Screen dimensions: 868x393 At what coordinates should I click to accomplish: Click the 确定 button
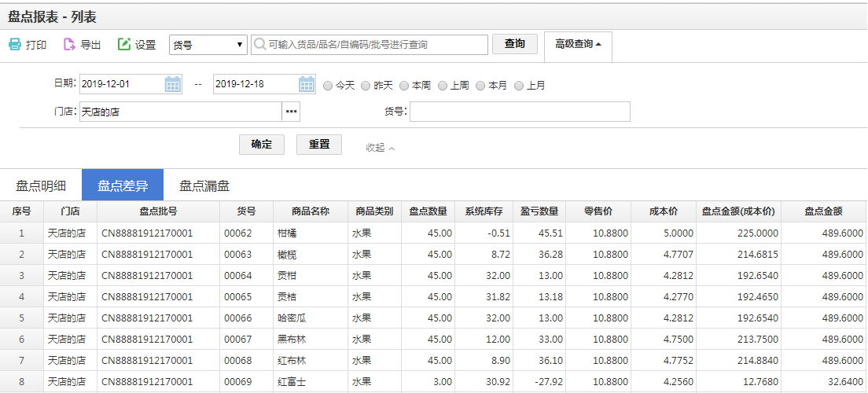(x=262, y=145)
